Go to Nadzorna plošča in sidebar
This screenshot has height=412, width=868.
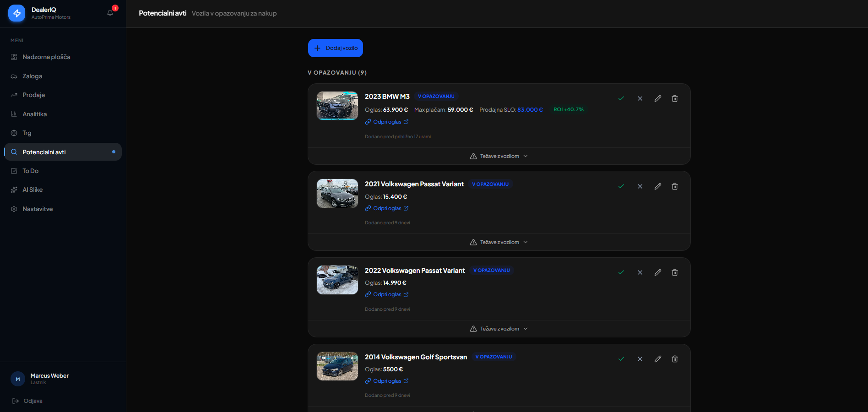(x=46, y=57)
